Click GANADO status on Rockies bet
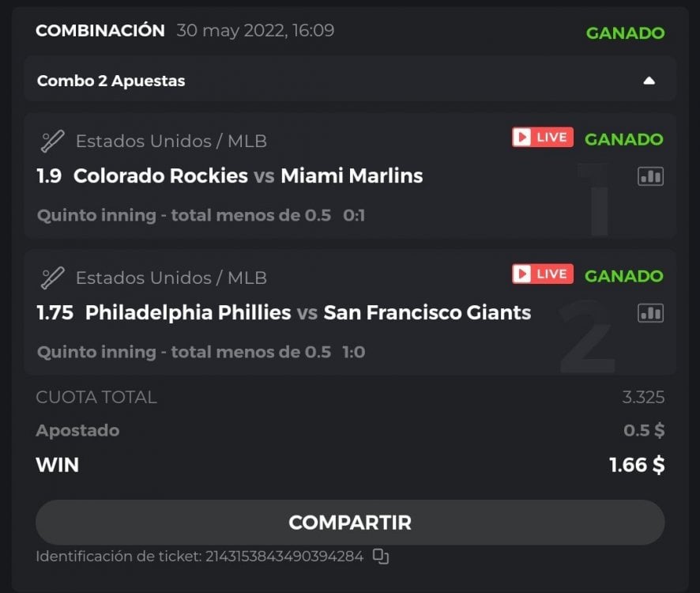 click(623, 139)
